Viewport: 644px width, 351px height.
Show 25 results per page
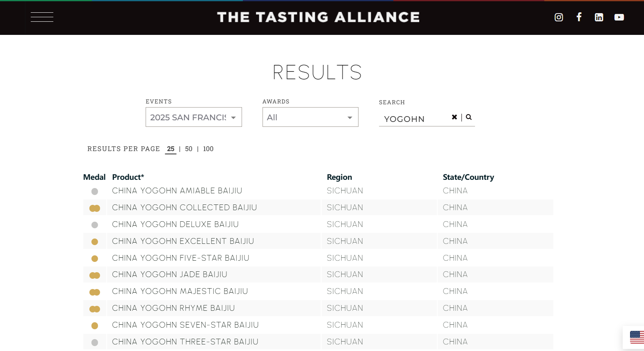click(171, 149)
